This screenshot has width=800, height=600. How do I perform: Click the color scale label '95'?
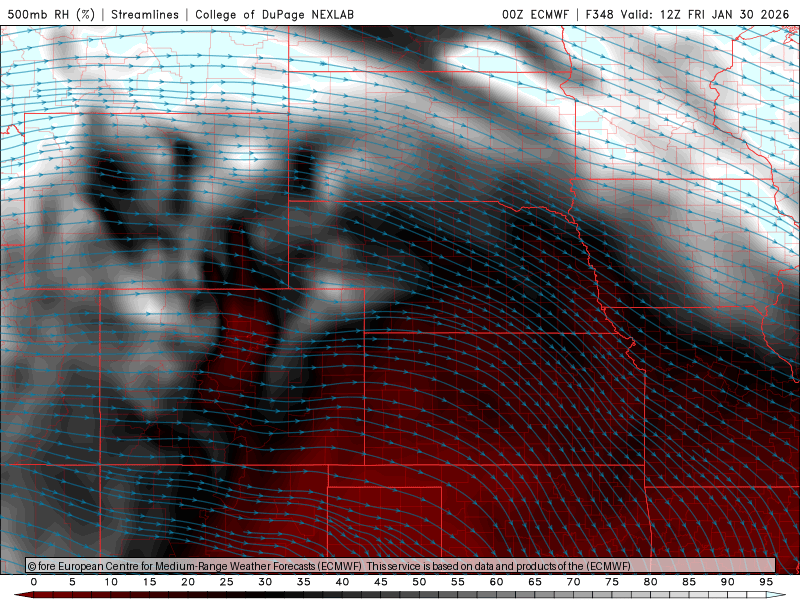coord(766,582)
